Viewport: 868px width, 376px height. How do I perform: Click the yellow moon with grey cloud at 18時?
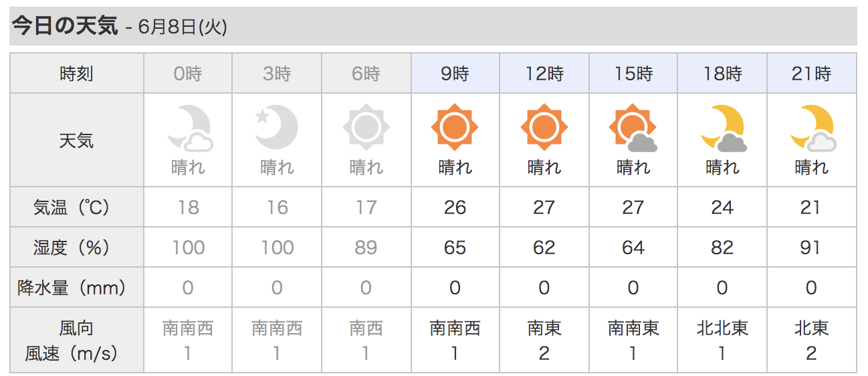tap(724, 128)
